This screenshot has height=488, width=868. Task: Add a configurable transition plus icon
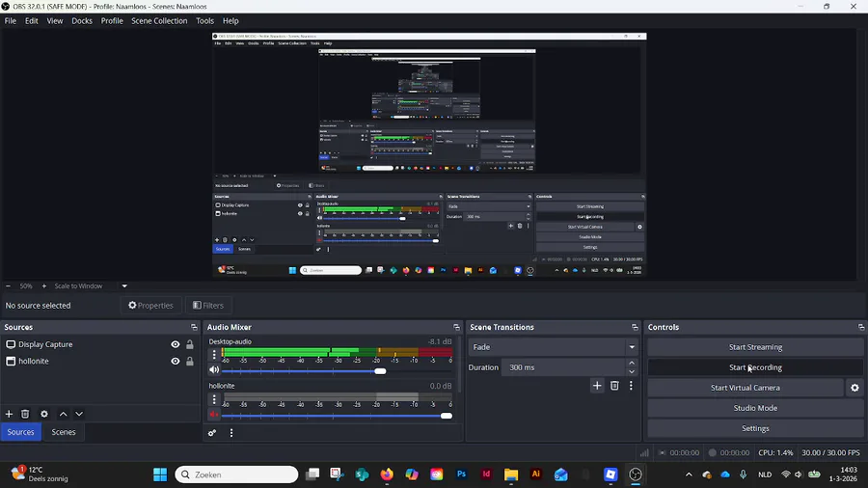(x=597, y=386)
